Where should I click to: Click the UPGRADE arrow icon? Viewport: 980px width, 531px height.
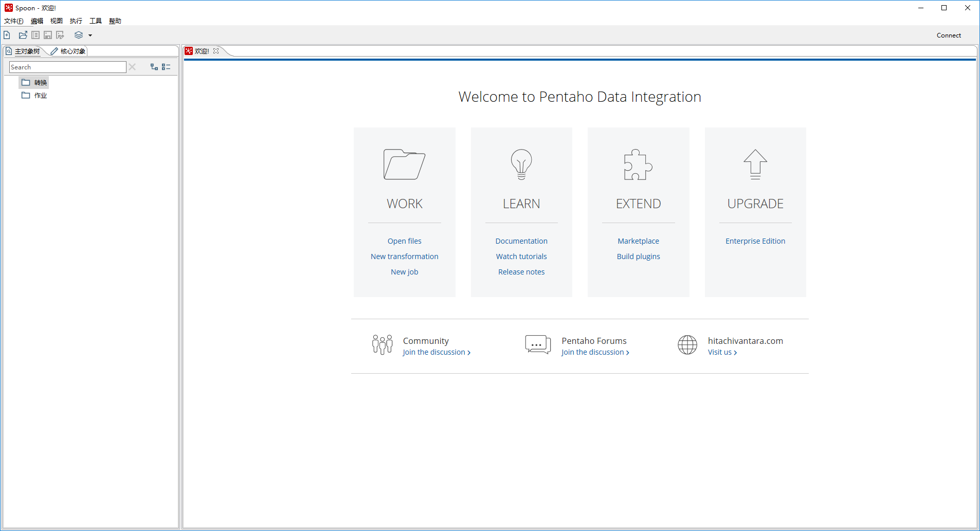tap(755, 164)
